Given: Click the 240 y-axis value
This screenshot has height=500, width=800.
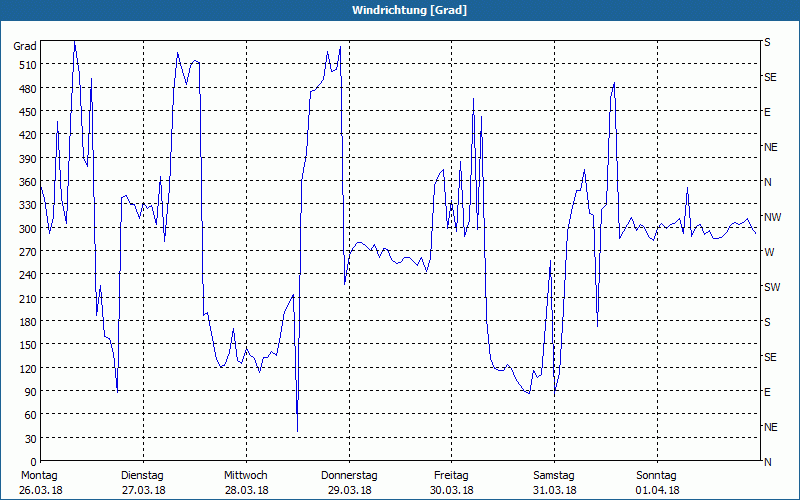Looking at the screenshot, I should (x=29, y=275).
